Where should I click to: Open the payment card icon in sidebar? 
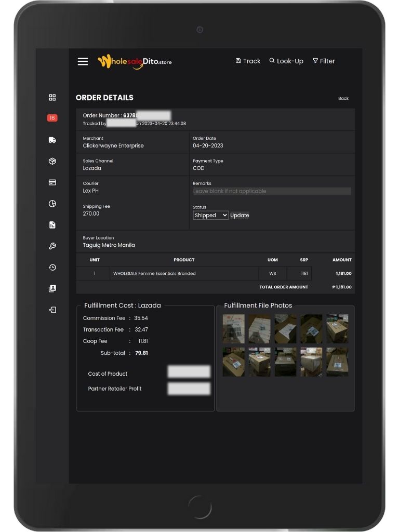pyautogui.click(x=52, y=183)
